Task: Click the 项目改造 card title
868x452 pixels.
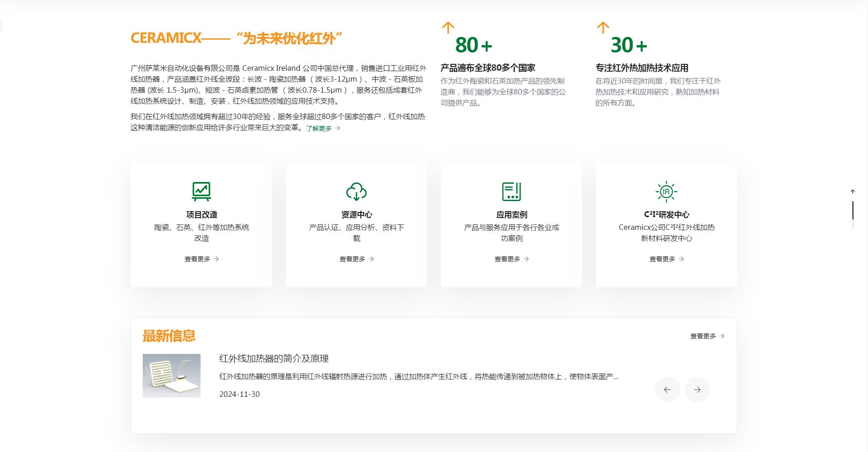Action: (201, 214)
